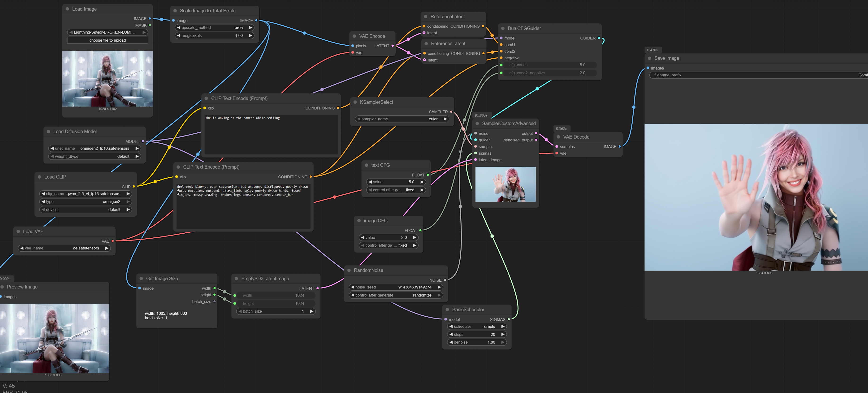Click the IMAGE output port on Load Image
This screenshot has width=868, height=393.
point(150,19)
